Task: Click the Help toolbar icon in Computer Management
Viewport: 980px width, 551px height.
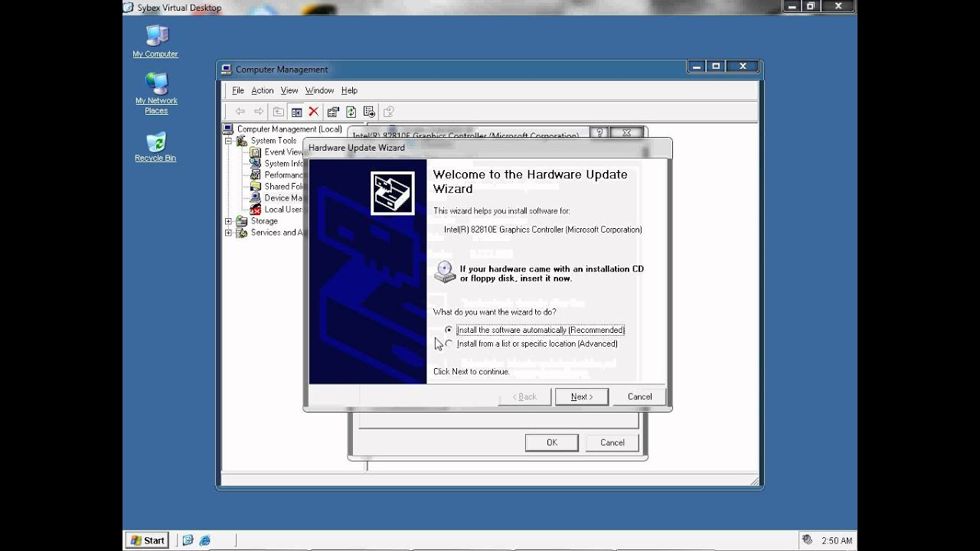Action: pos(388,112)
